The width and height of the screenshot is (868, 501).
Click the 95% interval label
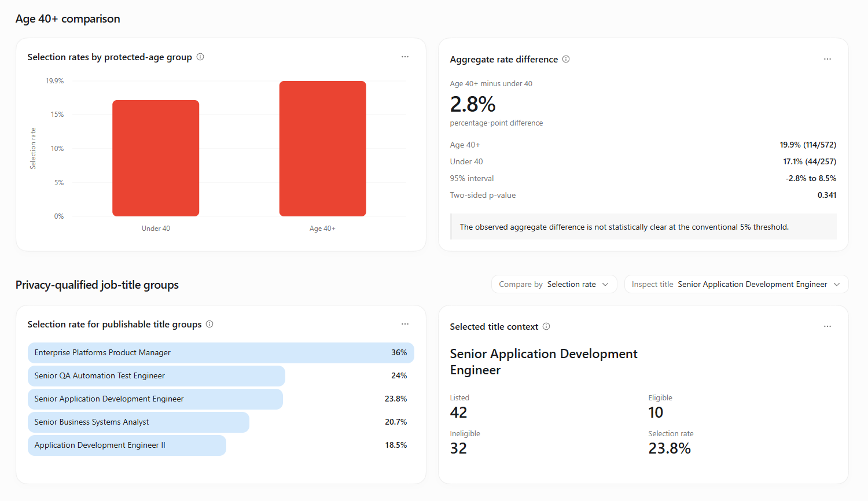tap(472, 178)
